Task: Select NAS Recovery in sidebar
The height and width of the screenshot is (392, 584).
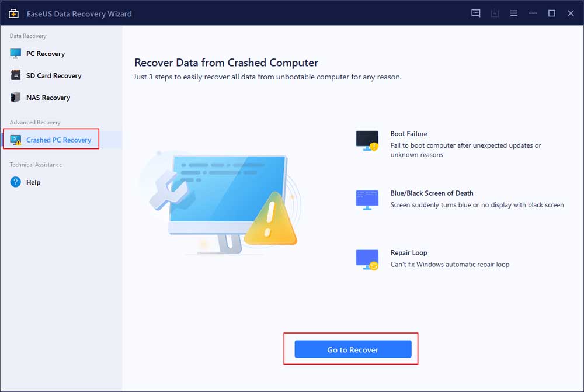Action: (x=61, y=98)
